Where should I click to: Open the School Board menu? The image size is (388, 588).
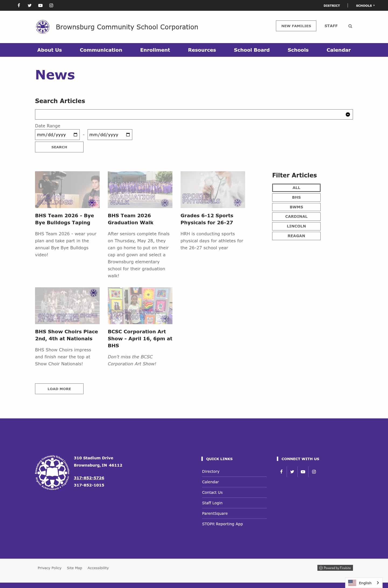click(x=252, y=50)
